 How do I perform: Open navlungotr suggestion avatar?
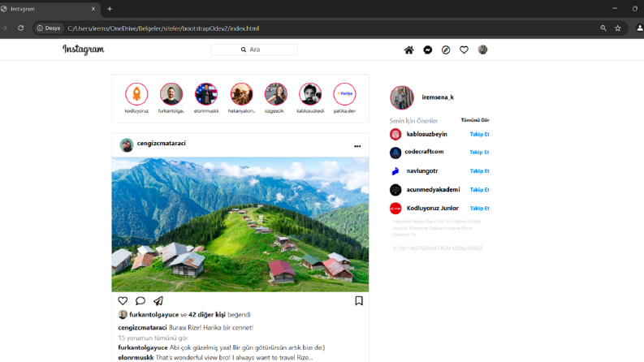395,171
